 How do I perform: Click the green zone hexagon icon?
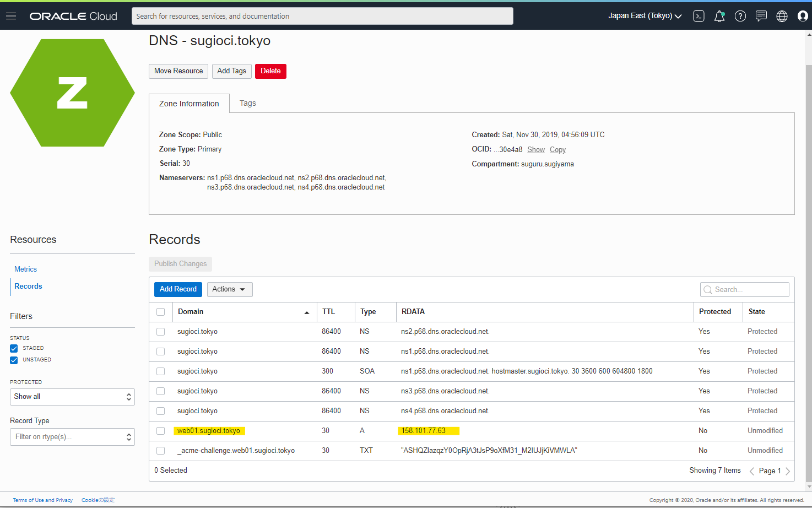click(x=72, y=93)
